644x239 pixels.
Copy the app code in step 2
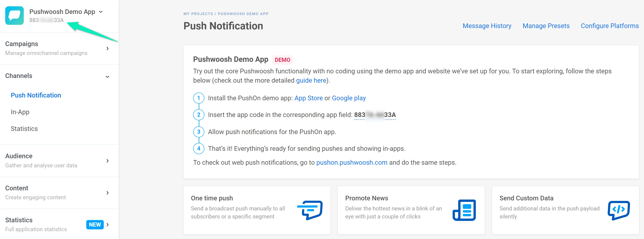coord(375,115)
